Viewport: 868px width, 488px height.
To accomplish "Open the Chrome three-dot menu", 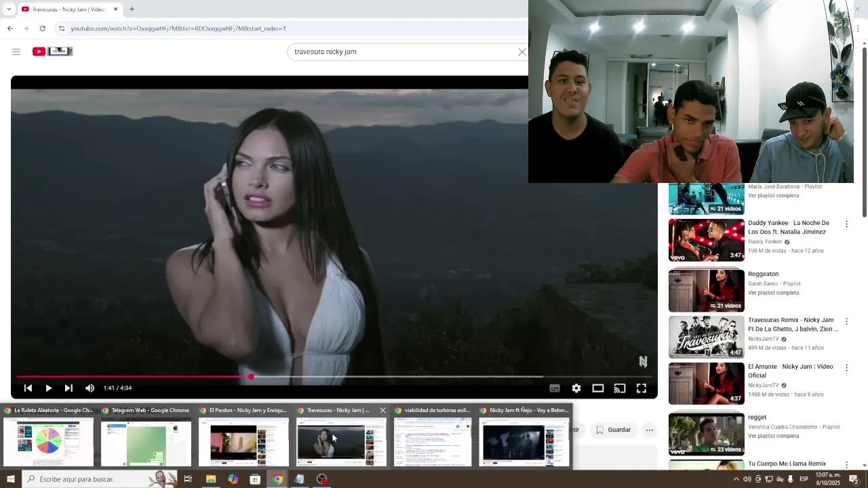I will click(859, 28).
